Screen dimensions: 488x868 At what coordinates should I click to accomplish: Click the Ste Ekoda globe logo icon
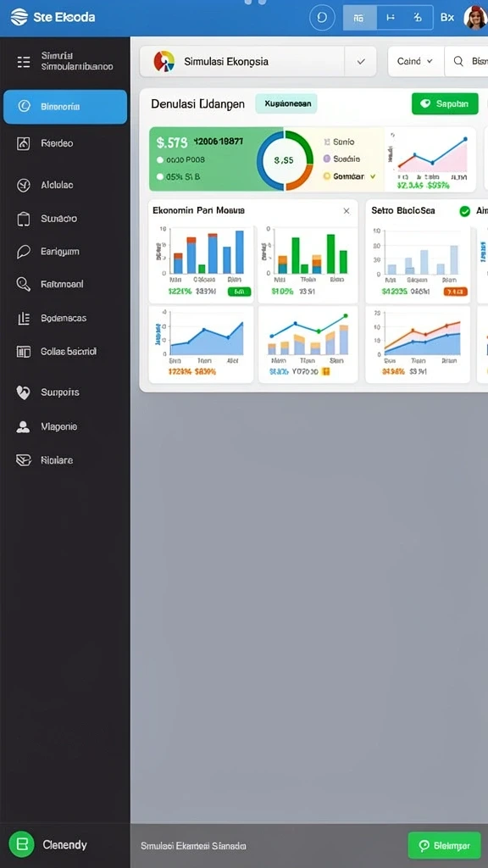(19, 17)
